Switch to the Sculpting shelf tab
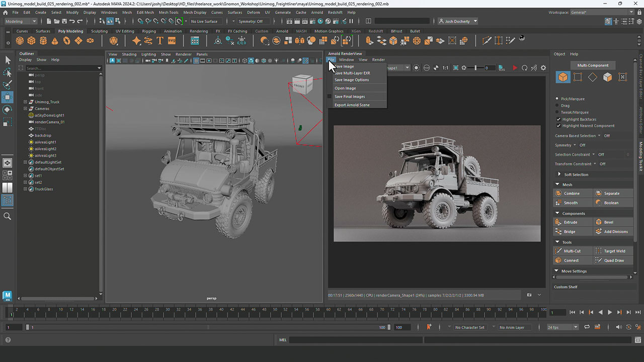 point(99,31)
